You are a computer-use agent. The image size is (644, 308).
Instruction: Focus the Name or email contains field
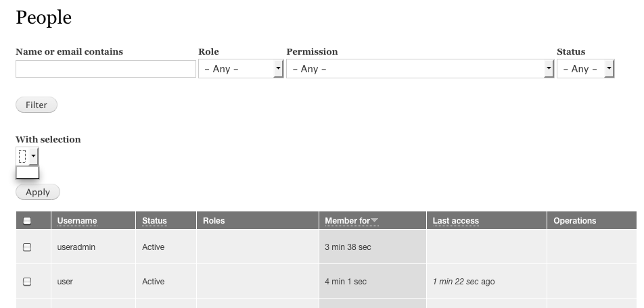106,69
